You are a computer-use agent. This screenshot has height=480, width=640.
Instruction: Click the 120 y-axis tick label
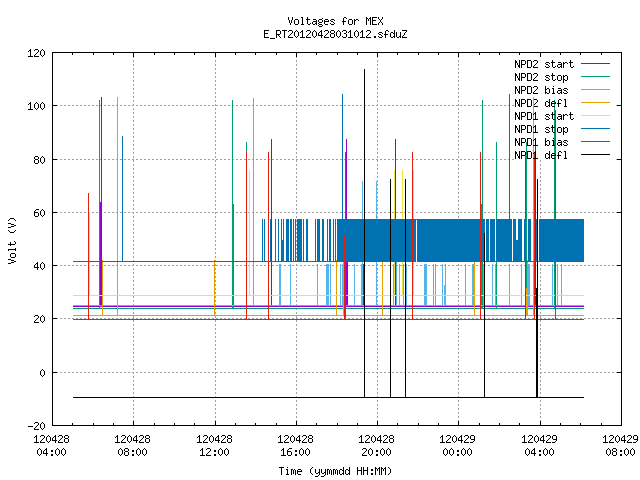tap(36, 53)
